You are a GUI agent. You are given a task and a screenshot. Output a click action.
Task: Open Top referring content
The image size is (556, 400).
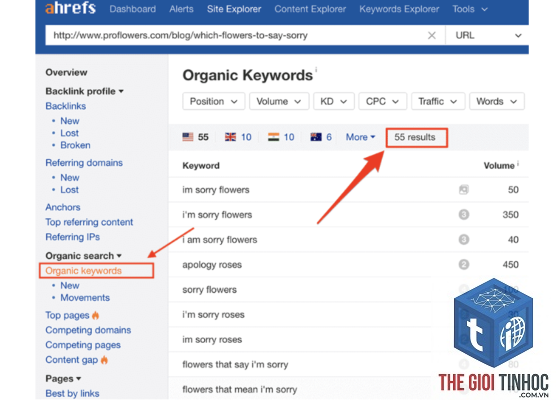[x=89, y=222]
